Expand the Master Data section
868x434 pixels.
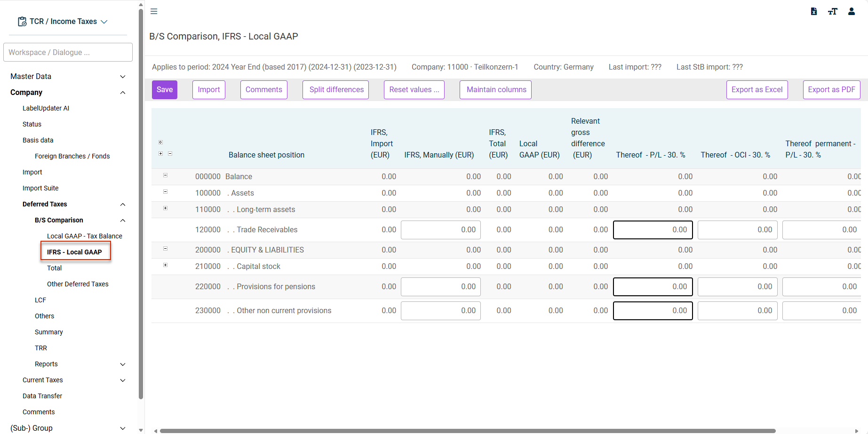coord(123,77)
